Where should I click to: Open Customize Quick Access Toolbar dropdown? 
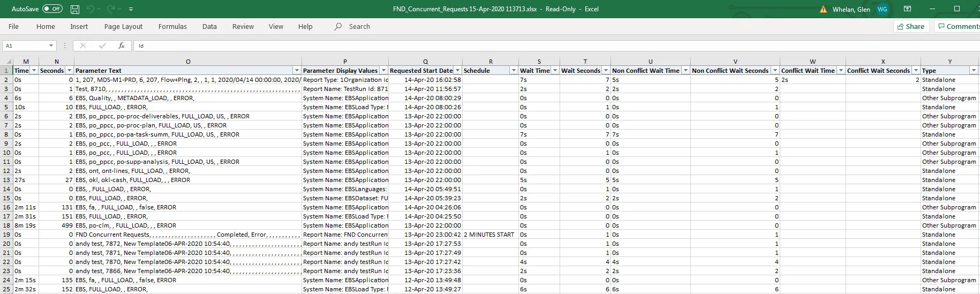click(x=131, y=9)
